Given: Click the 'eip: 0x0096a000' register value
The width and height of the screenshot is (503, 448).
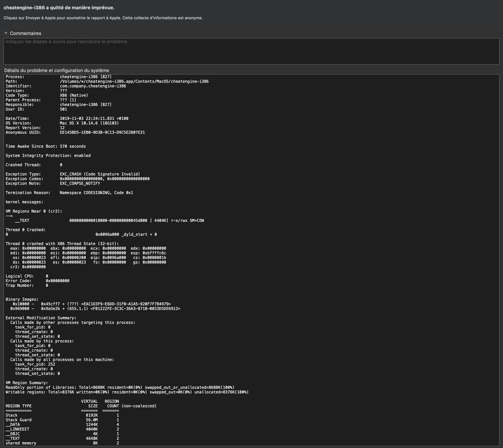Looking at the screenshot, I should [108, 258].
